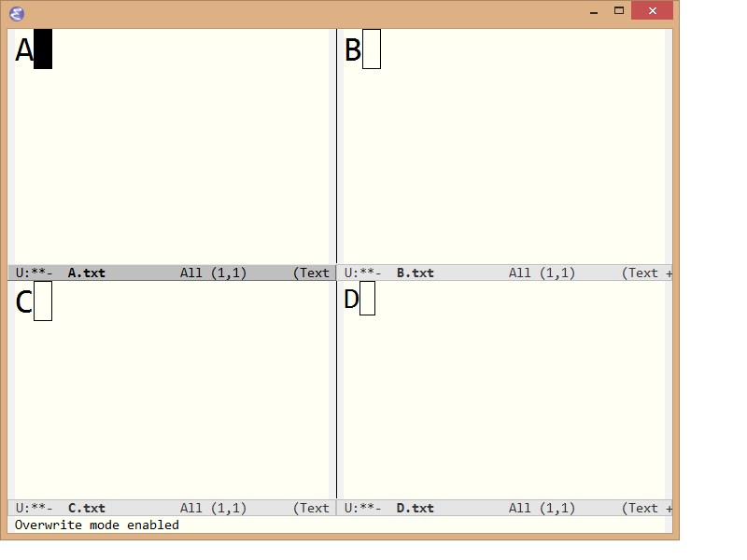Click (Text mode indicator in A.txt mode line
The width and height of the screenshot is (747, 560).
[x=311, y=273]
